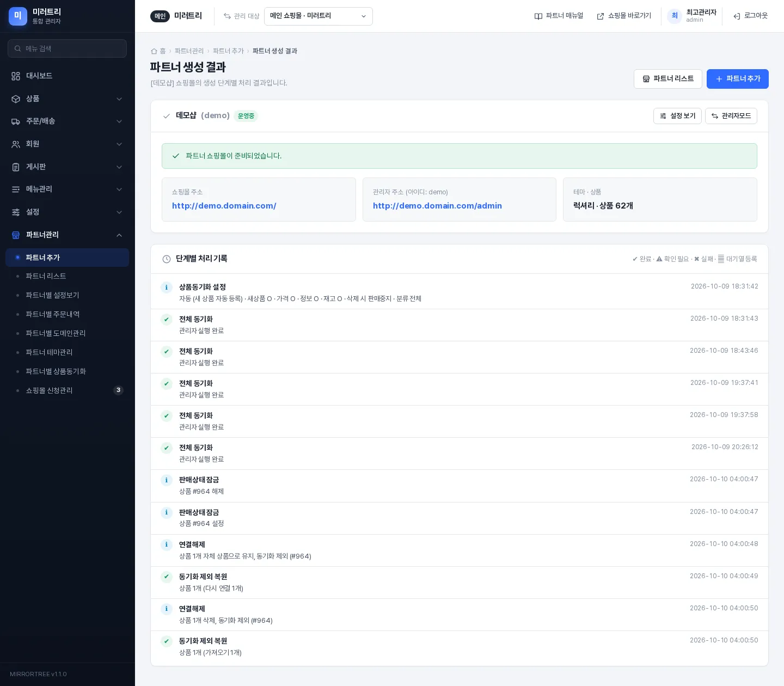Open 쇼핑몰 신청관리 submenu item

point(68,391)
